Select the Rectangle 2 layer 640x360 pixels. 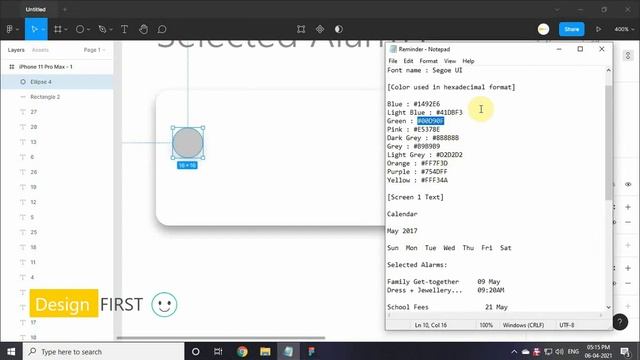coord(57,97)
